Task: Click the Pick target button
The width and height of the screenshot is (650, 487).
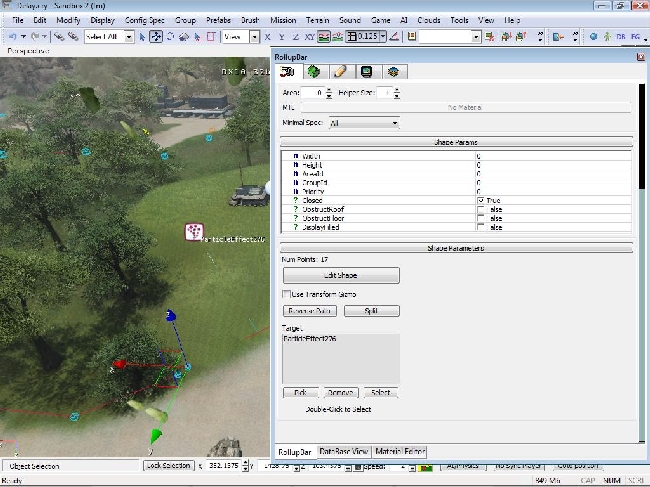Action: click(x=301, y=393)
